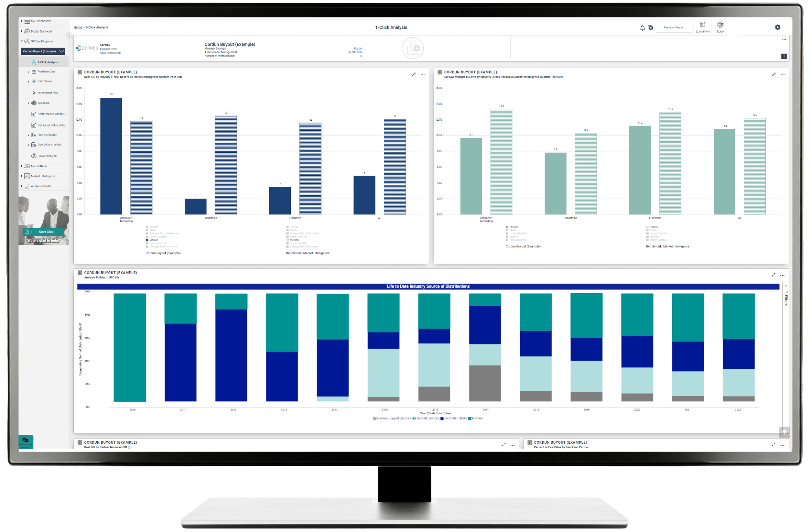Enlarge Percent of Fair Value chart
The image size is (812, 532).
(x=774, y=445)
